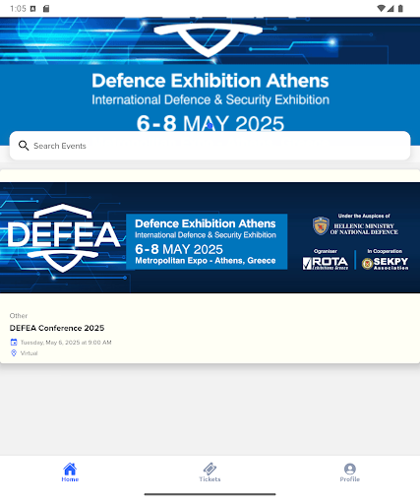Open the Profile tab
The image size is (420, 504).
pos(350,472)
